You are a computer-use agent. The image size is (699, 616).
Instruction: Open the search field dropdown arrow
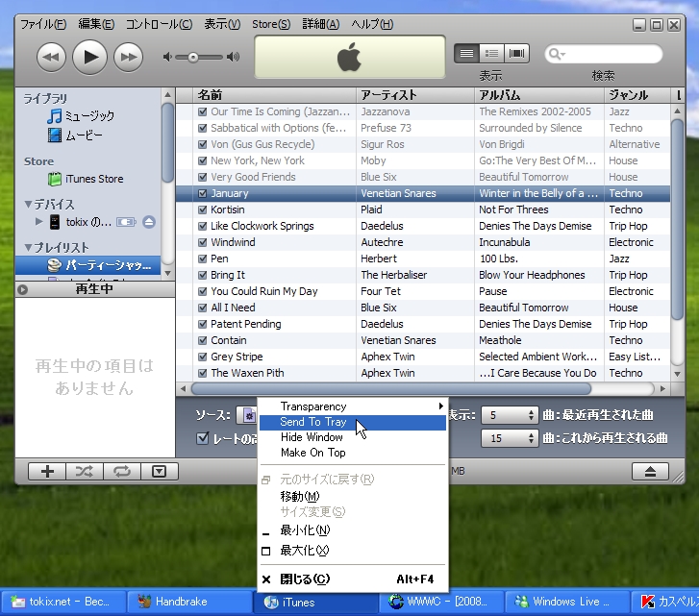tap(563, 55)
